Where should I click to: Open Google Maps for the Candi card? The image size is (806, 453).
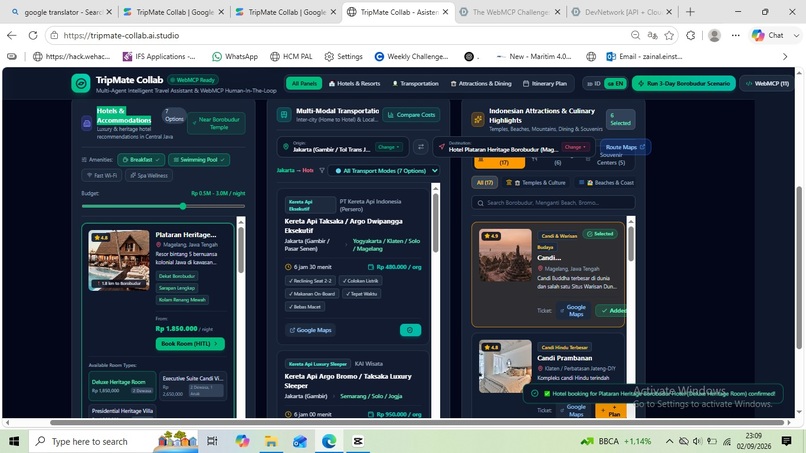point(573,311)
